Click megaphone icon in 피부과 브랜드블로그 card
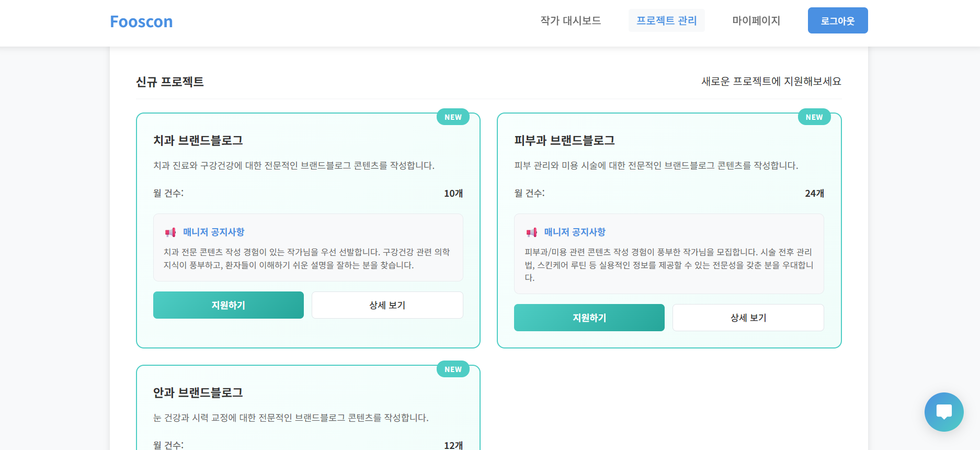The width and height of the screenshot is (980, 450). click(531, 232)
